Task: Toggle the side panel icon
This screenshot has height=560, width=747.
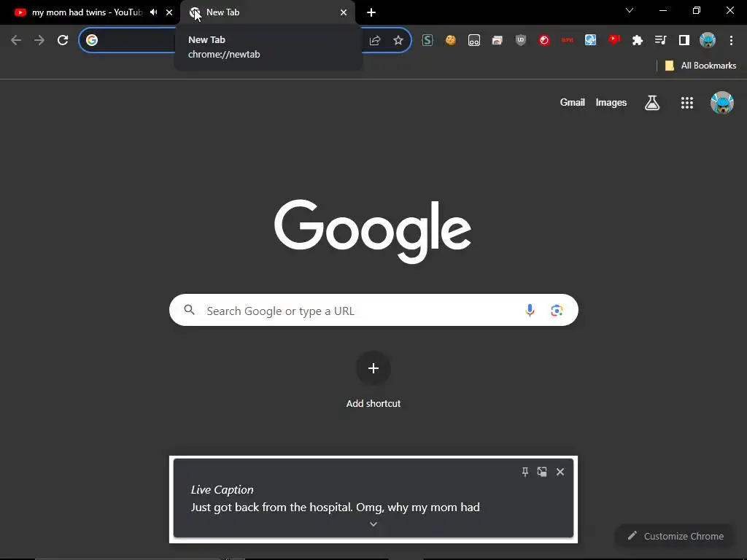Action: click(x=684, y=41)
